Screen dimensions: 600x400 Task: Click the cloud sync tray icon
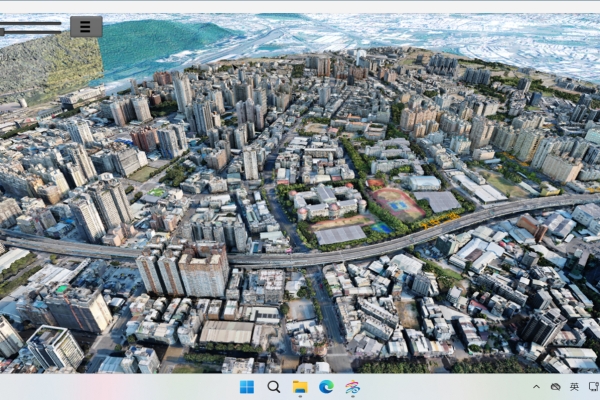555,387
